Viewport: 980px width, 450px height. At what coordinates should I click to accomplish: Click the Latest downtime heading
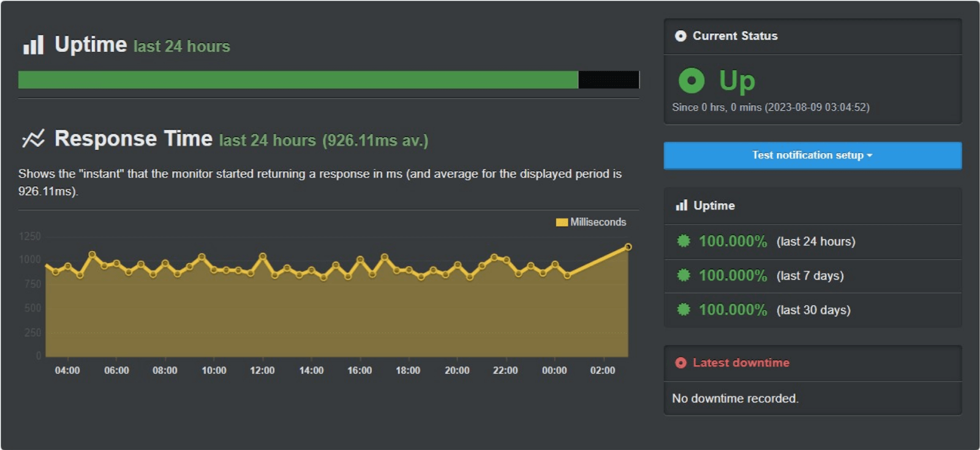(x=741, y=362)
